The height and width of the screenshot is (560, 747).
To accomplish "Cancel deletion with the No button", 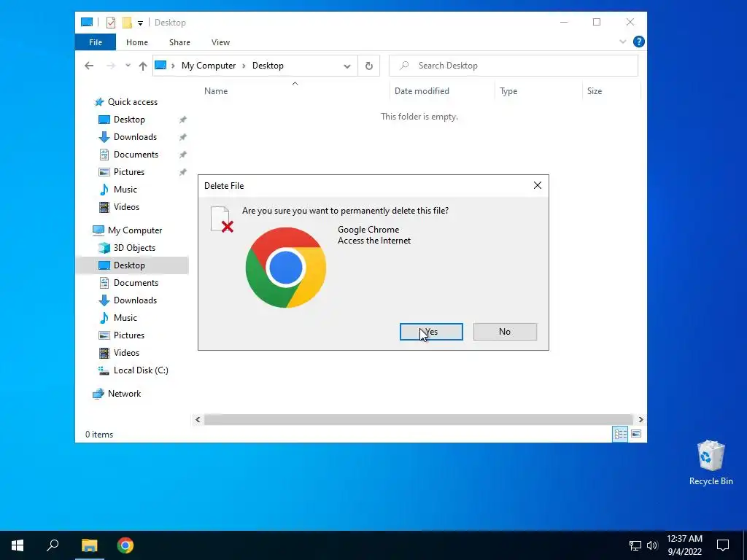I will pos(505,332).
